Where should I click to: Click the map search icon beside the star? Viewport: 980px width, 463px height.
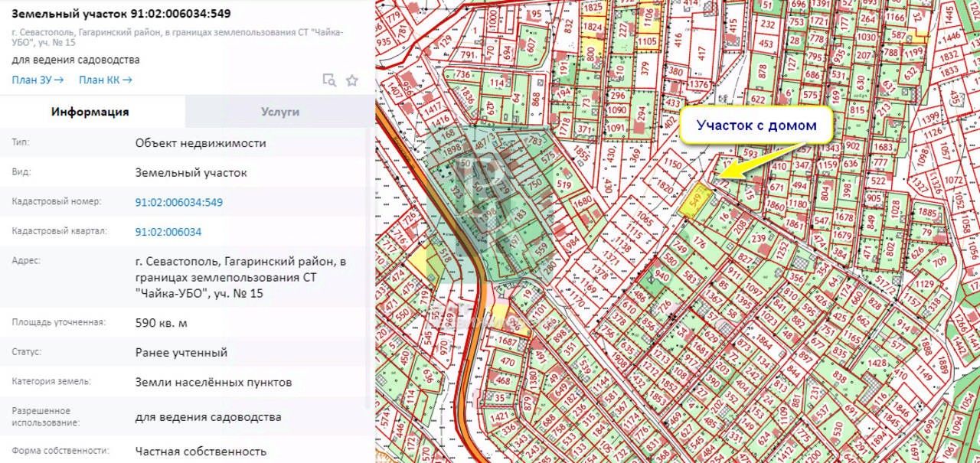coord(329,80)
